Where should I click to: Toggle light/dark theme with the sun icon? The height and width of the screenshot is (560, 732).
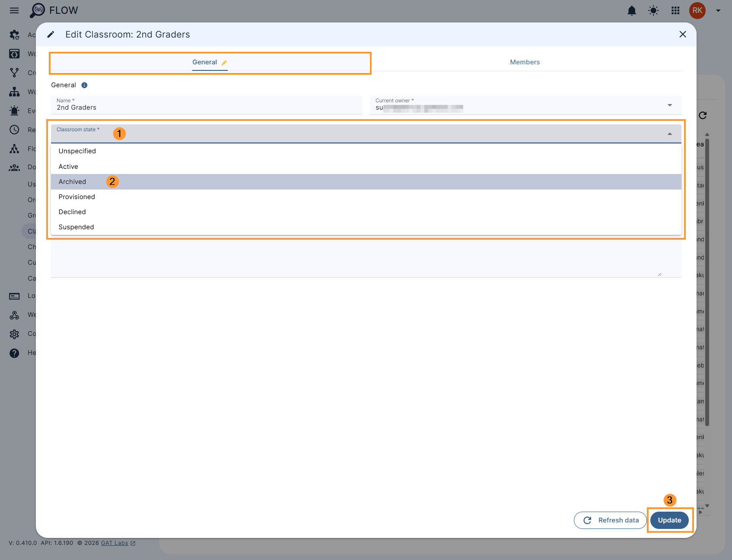[653, 10]
